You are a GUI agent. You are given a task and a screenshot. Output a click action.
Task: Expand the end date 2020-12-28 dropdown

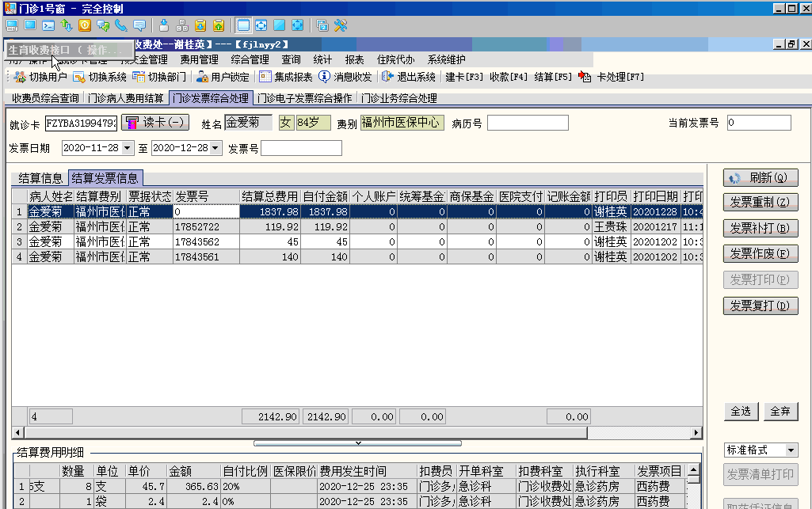(215, 148)
